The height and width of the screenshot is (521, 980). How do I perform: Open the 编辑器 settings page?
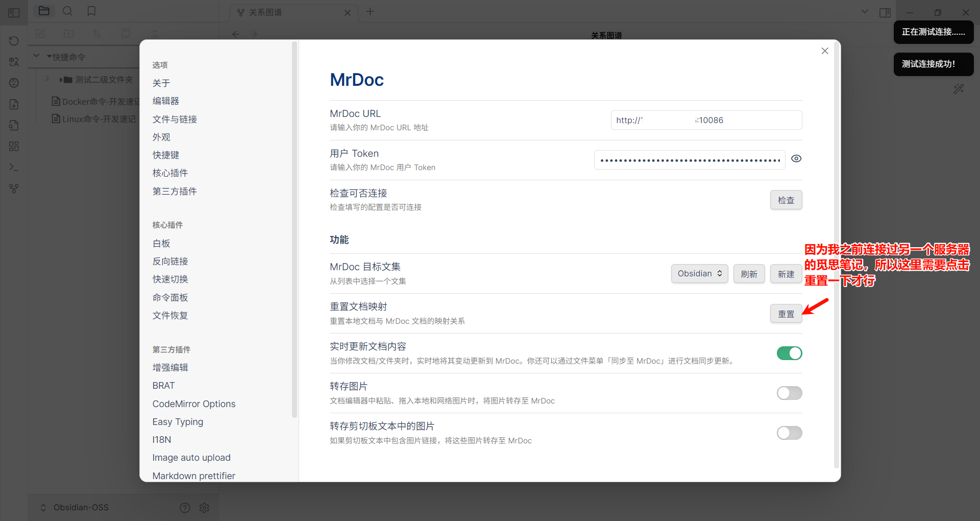(x=166, y=101)
